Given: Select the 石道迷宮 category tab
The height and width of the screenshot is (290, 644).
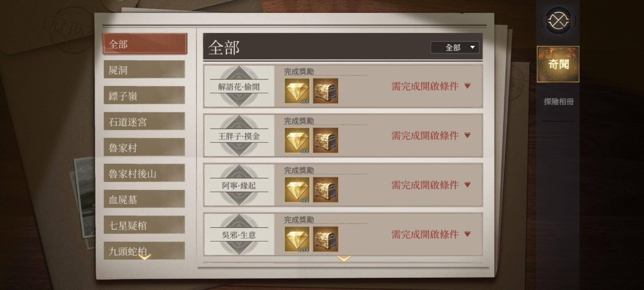Looking at the screenshot, I should click(x=144, y=121).
